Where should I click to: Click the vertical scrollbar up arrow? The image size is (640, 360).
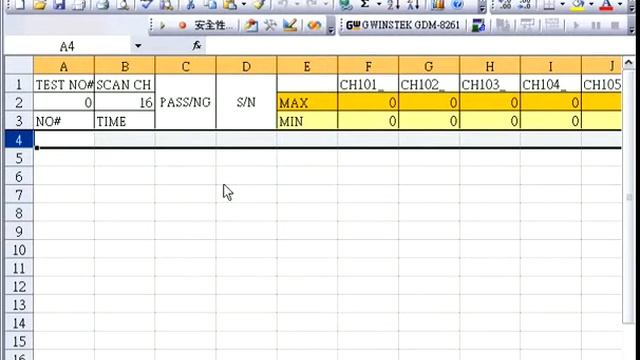pos(629,63)
